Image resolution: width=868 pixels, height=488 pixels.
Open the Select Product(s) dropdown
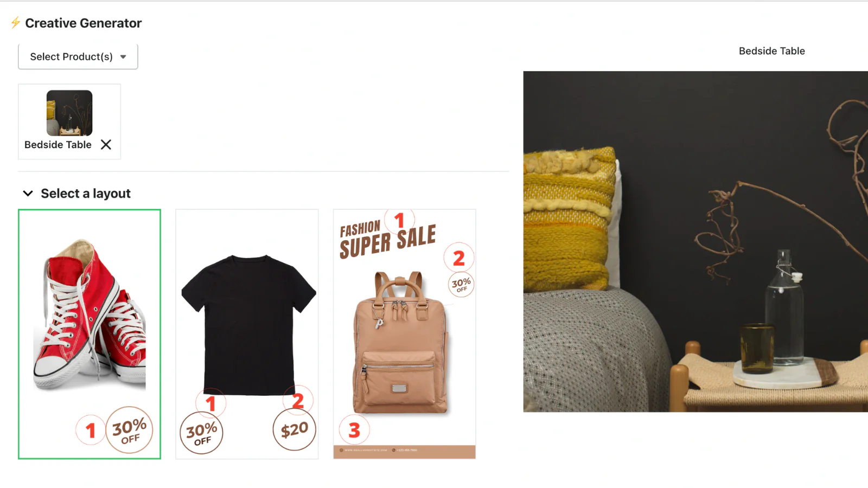[78, 56]
